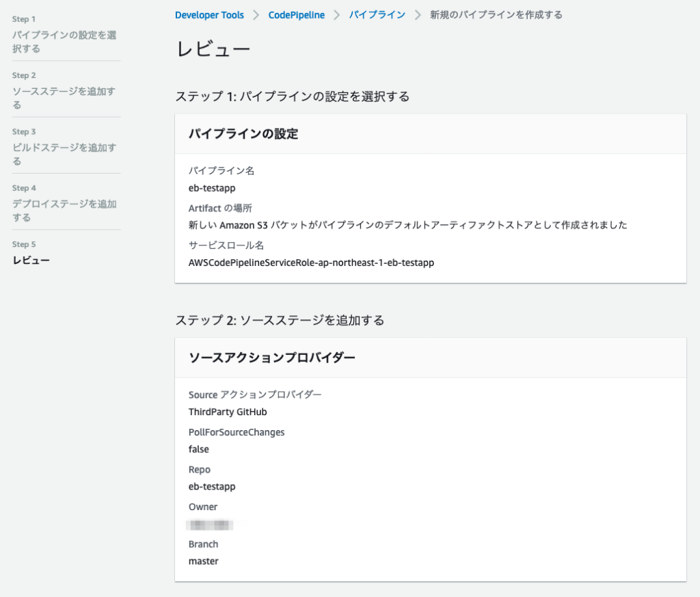
Task: Go to the パイプライン breadcrumb link
Action: [x=377, y=14]
